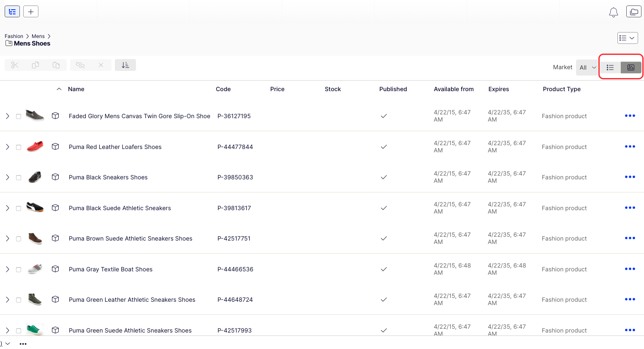The height and width of the screenshot is (349, 644).
Task: Go to Mens in breadcrumb
Action: (38, 36)
